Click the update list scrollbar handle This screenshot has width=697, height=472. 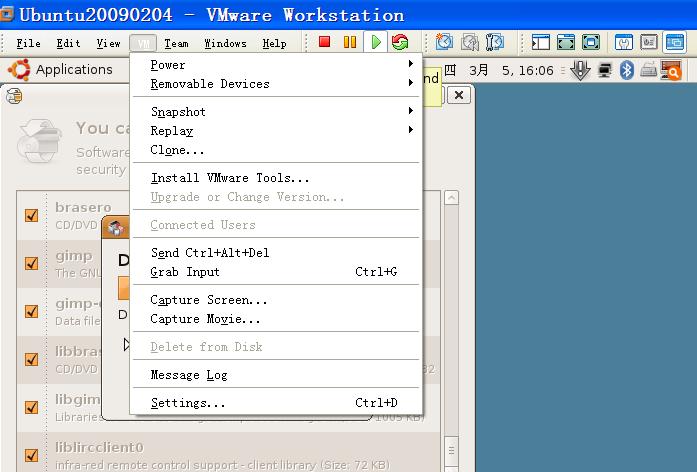tap(451, 450)
